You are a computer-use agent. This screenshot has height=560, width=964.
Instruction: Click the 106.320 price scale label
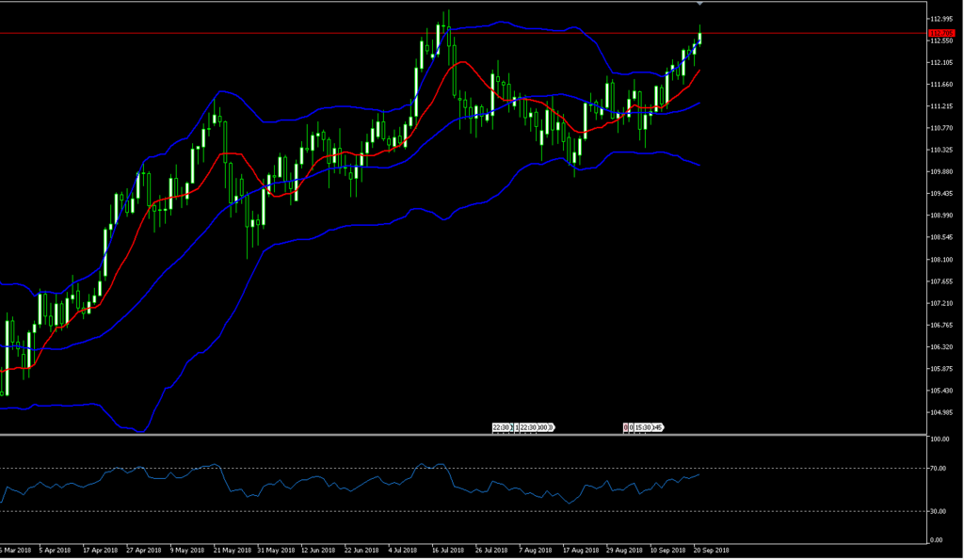(x=941, y=347)
